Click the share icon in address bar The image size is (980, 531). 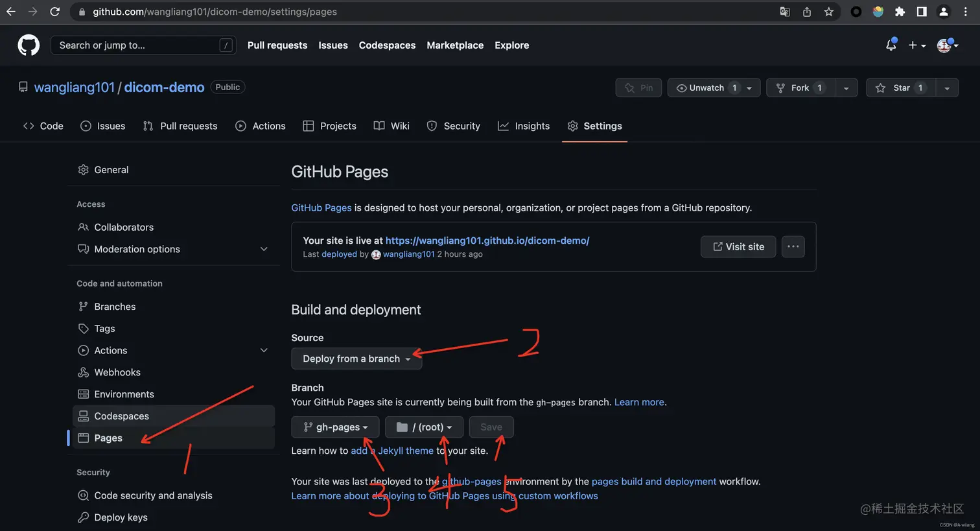(x=807, y=12)
